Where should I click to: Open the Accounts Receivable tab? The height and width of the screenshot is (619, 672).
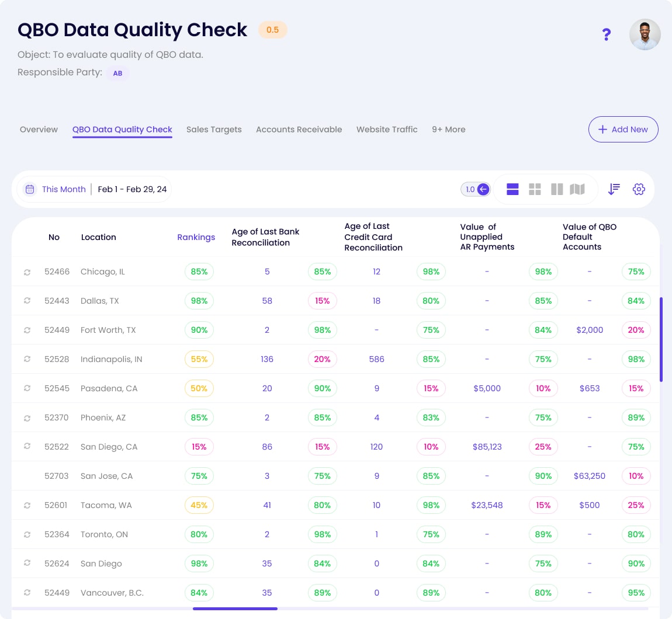[x=299, y=130]
